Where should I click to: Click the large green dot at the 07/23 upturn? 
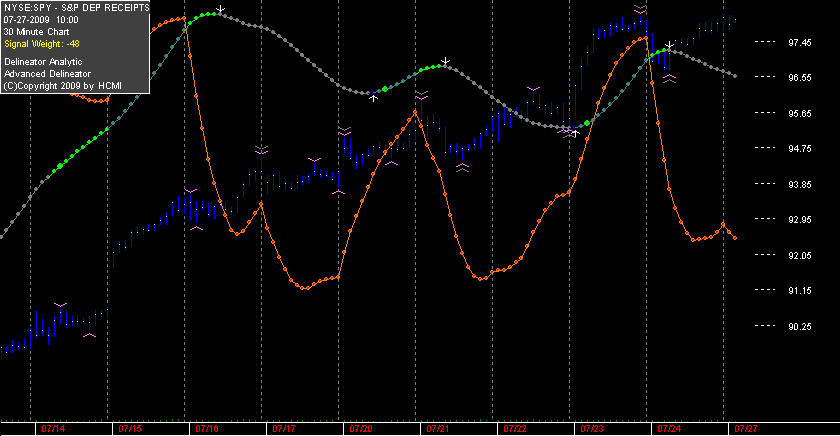[587, 123]
